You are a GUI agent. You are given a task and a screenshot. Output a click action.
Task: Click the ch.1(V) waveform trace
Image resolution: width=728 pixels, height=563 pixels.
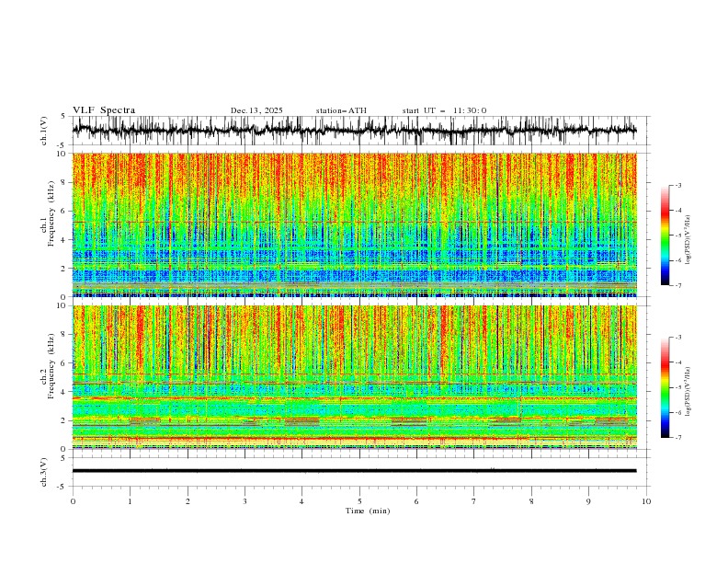(x=354, y=131)
